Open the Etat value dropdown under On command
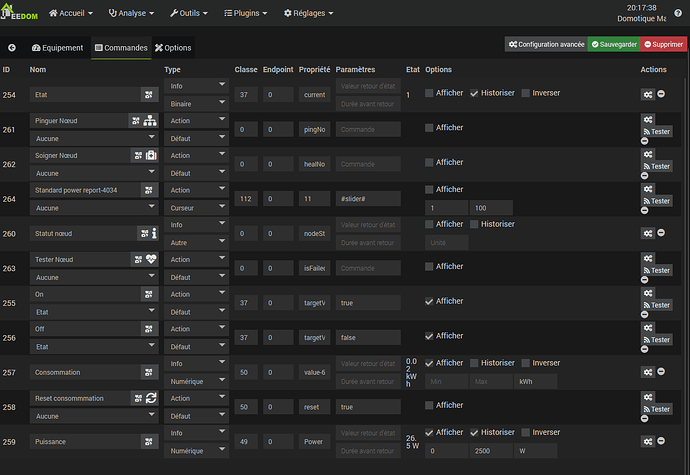This screenshot has height=475, width=690. pyautogui.click(x=94, y=312)
